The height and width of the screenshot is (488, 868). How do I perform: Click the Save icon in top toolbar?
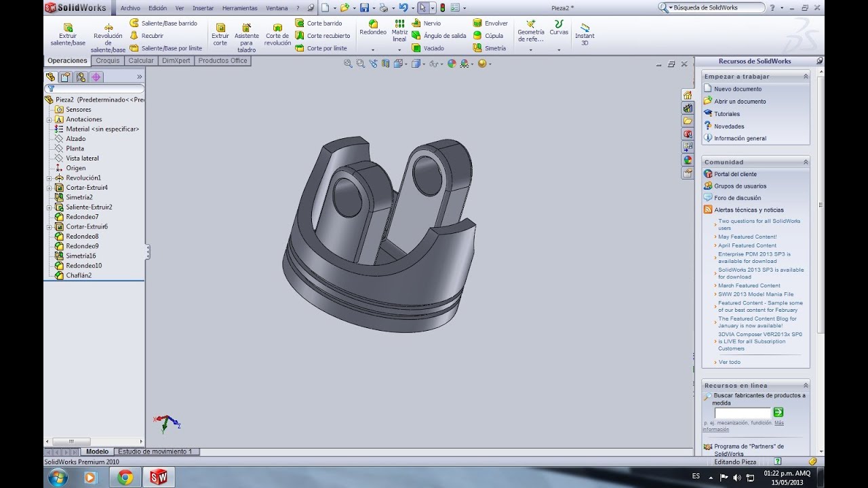pos(364,7)
